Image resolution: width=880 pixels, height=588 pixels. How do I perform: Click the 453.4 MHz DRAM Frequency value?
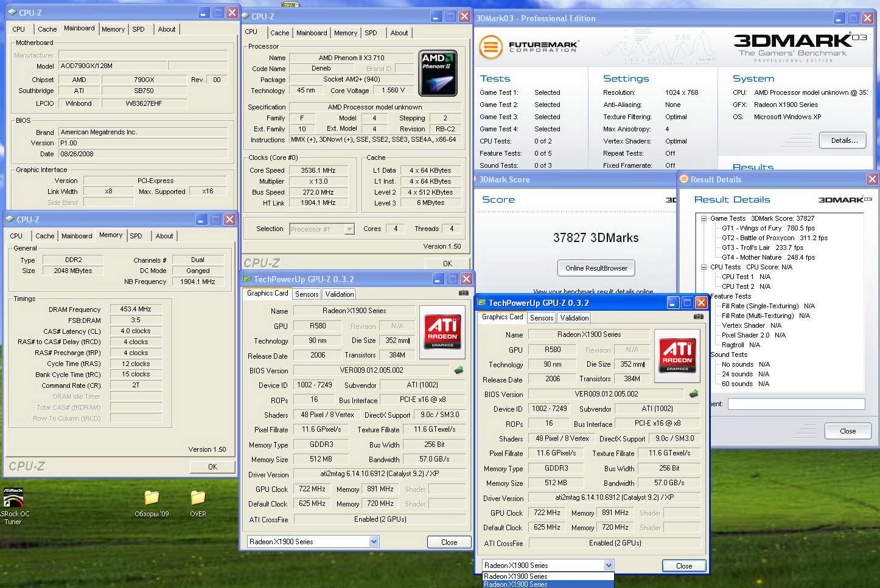[x=136, y=309]
